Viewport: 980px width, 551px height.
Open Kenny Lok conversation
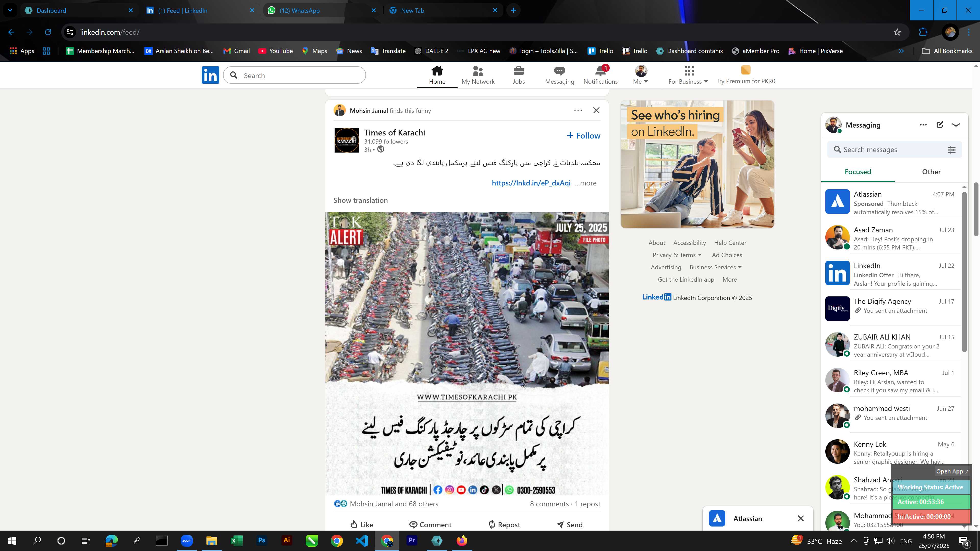pos(892,452)
